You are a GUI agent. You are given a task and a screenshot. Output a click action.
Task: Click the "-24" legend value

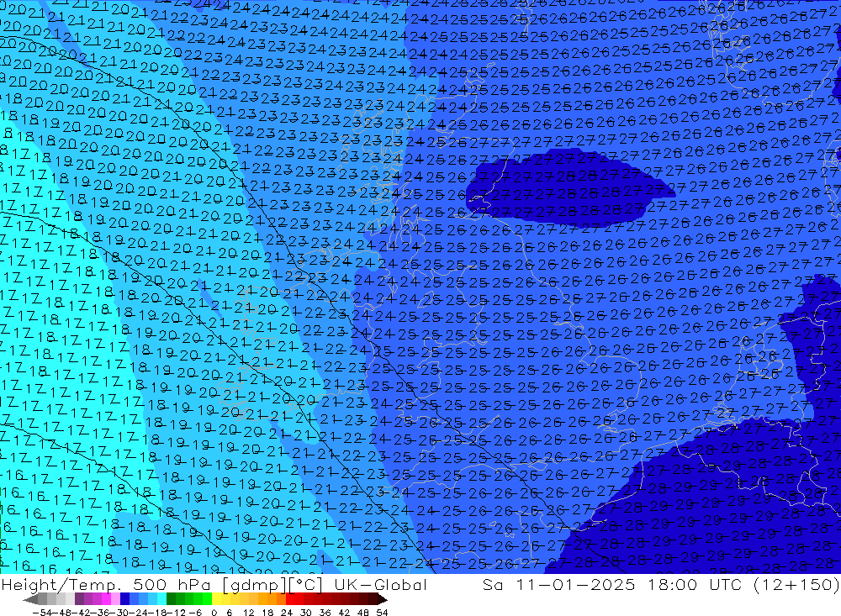tap(138, 613)
